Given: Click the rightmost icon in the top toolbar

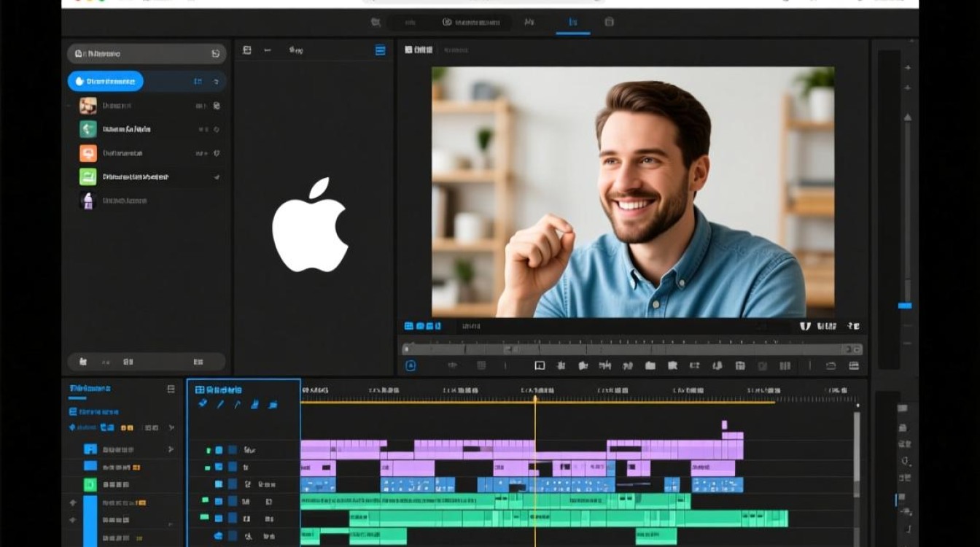Looking at the screenshot, I should 609,22.
